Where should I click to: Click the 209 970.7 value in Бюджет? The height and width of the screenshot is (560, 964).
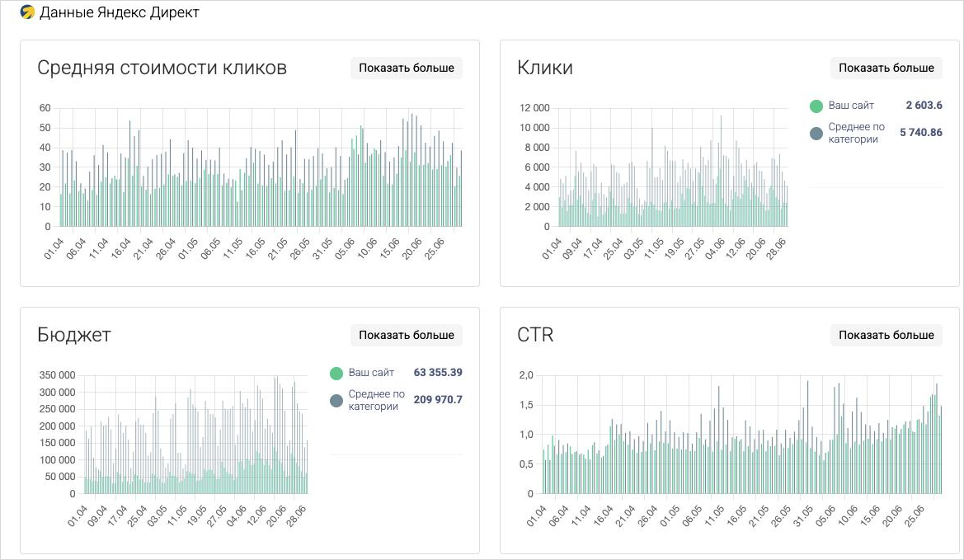click(x=438, y=400)
